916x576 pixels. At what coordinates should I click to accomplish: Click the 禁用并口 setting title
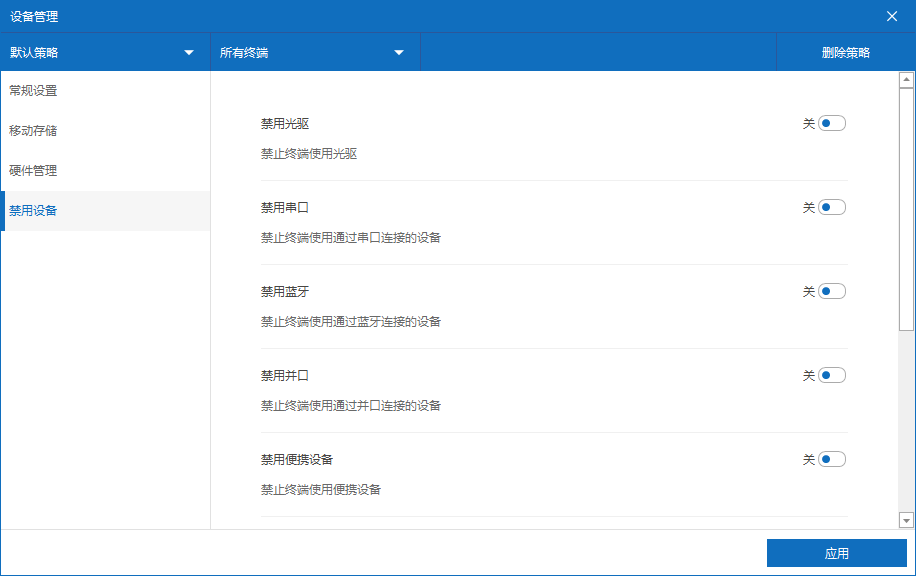click(x=285, y=376)
